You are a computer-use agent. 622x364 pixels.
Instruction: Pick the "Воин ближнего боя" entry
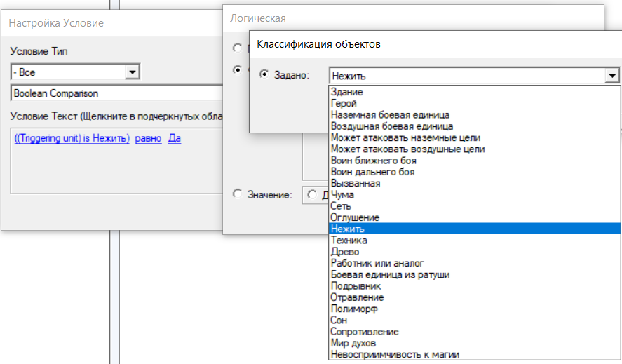[x=373, y=161]
